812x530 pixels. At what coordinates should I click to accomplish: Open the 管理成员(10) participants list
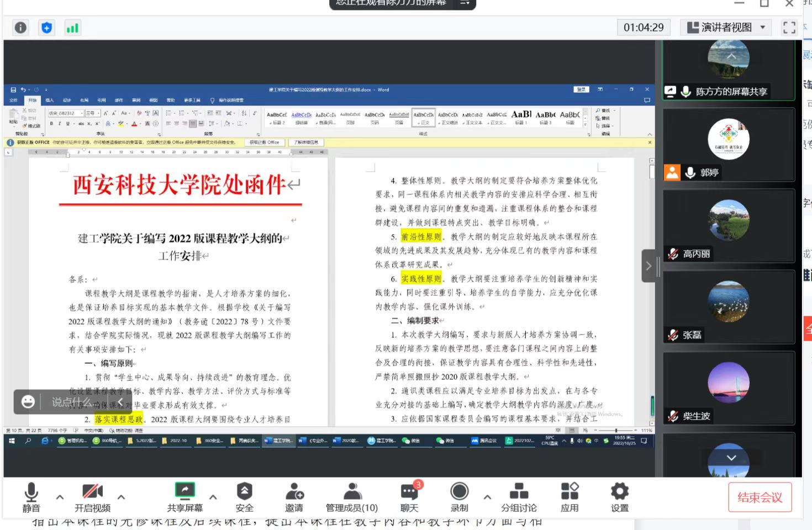[x=352, y=497]
